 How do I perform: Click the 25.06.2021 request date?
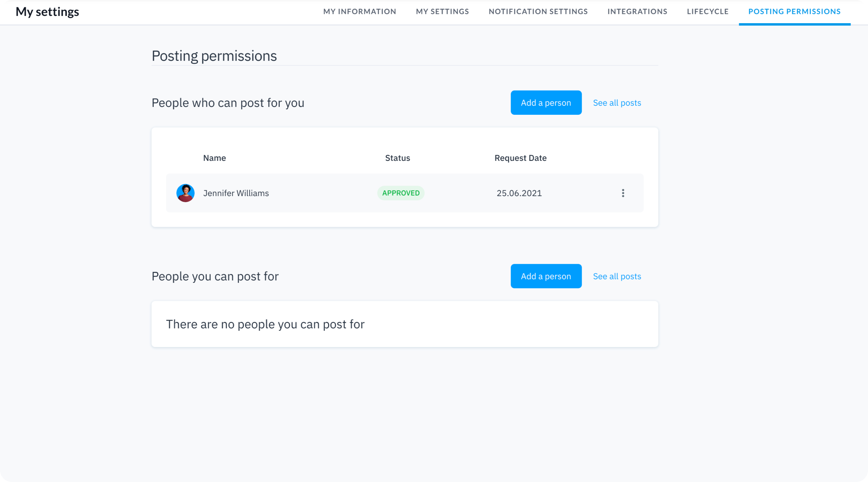point(519,193)
